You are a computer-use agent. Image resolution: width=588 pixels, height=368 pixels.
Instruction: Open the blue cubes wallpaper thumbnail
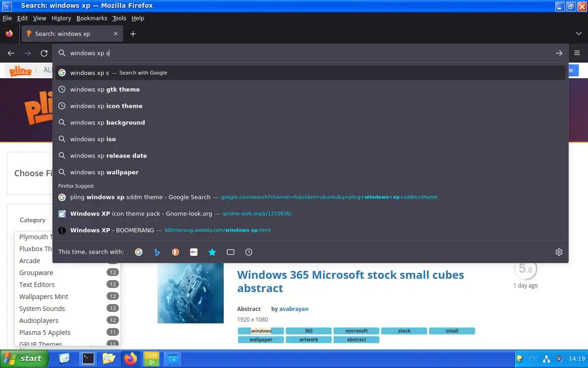[191, 293]
